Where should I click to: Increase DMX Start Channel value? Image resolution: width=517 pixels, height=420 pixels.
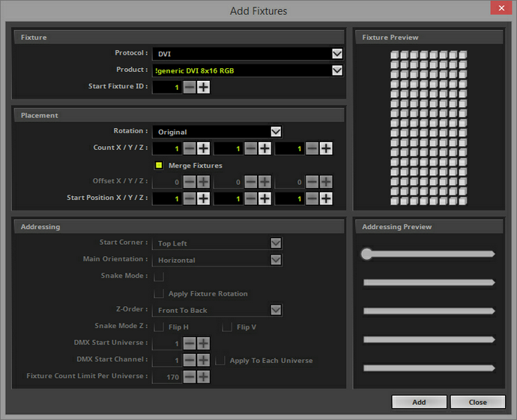(x=204, y=360)
